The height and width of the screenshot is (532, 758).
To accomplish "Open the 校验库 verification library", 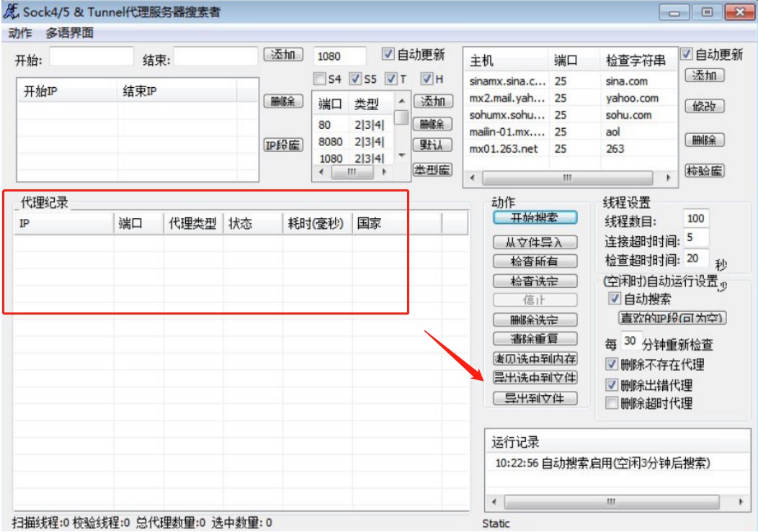I will tap(705, 171).
